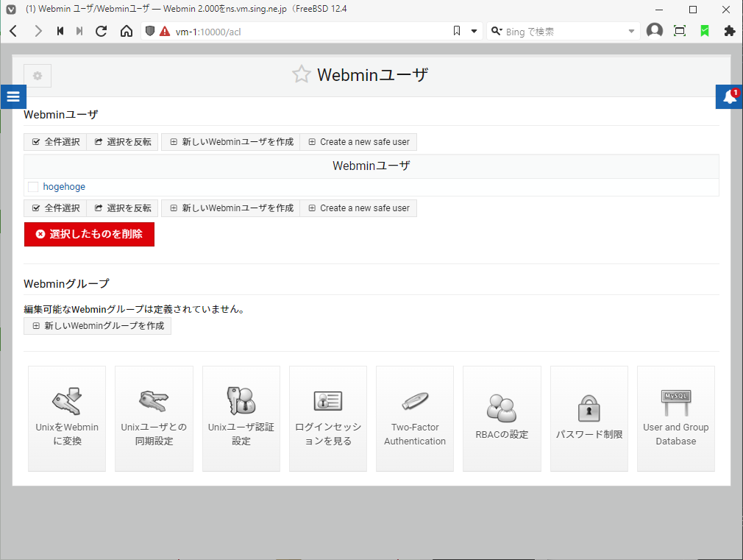Click the top 新しいWebminユーザを作成 button
The height and width of the screenshot is (560, 743).
(x=231, y=142)
